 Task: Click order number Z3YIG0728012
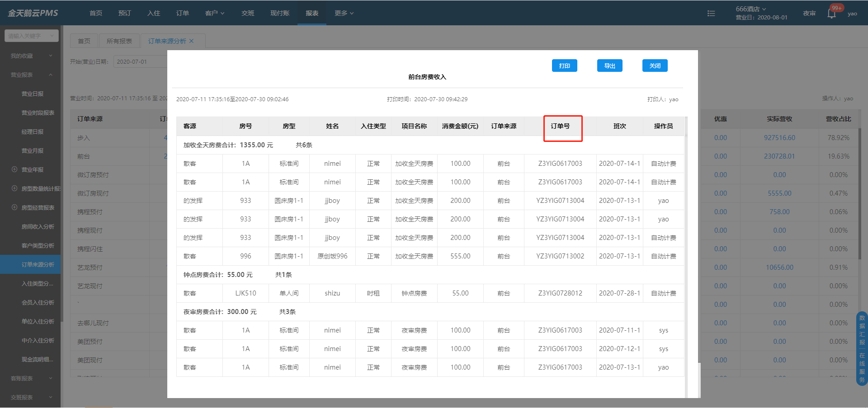560,293
